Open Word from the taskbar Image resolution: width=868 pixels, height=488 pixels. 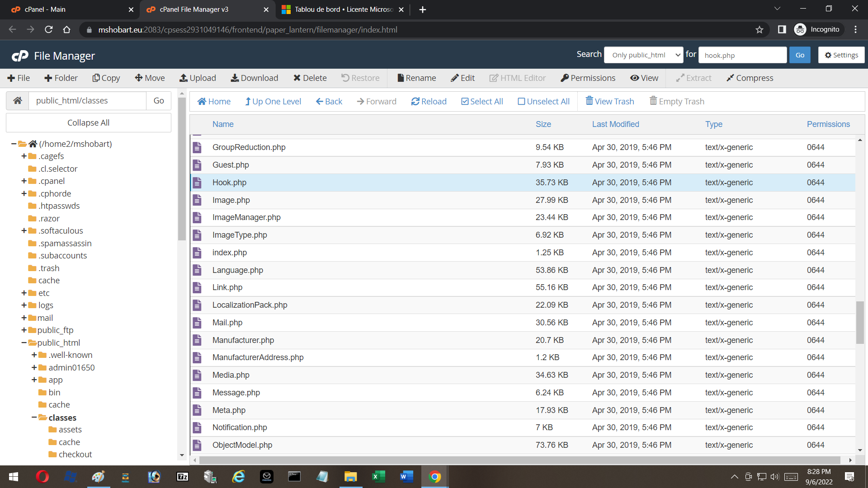click(x=406, y=477)
